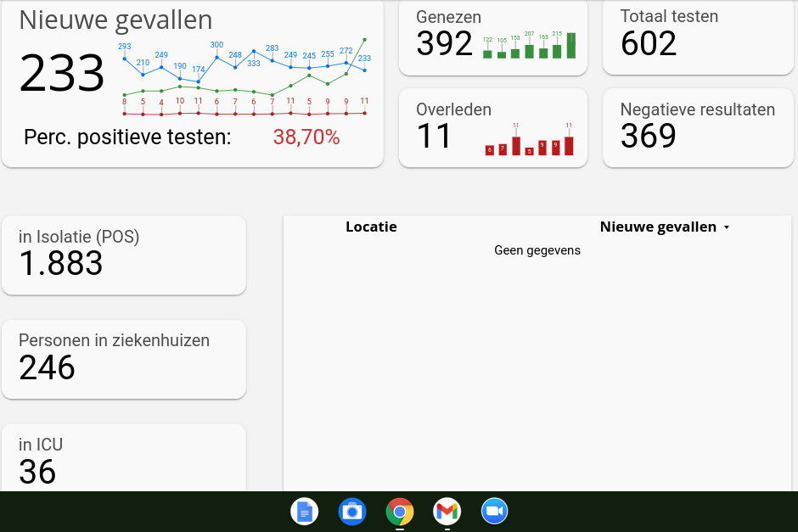Select the Overleden value 11

click(434, 137)
